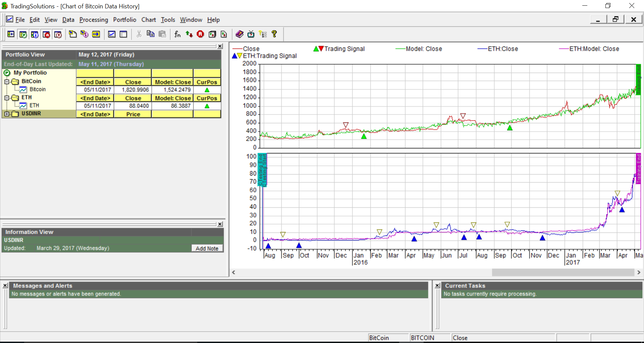644x343 pixels.
Task: Open the Portfolio menu
Action: point(124,20)
